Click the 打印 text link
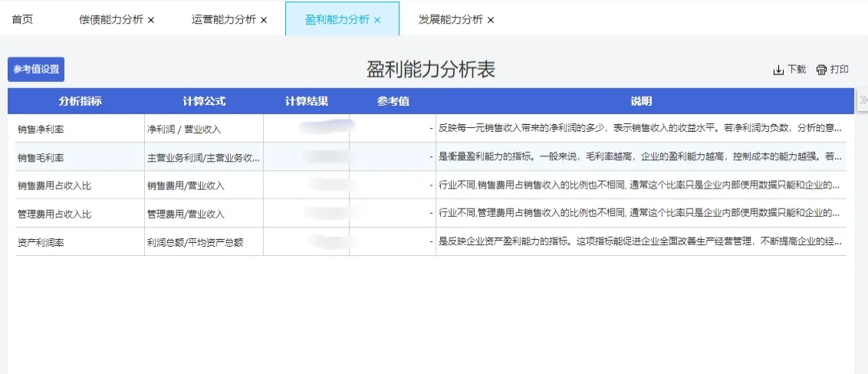 click(840, 70)
